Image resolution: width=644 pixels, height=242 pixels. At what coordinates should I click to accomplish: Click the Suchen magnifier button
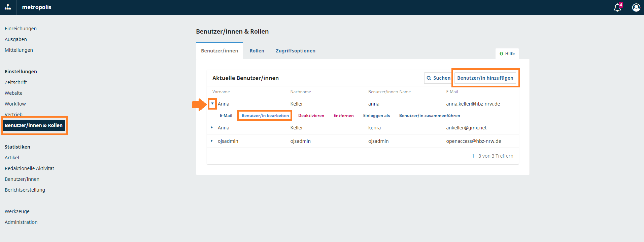click(438, 78)
